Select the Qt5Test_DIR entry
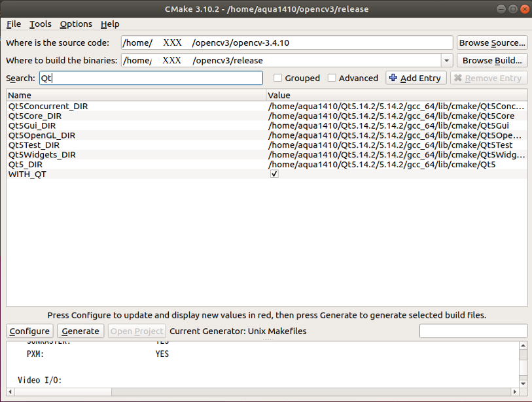The height and width of the screenshot is (402, 532). (34, 145)
